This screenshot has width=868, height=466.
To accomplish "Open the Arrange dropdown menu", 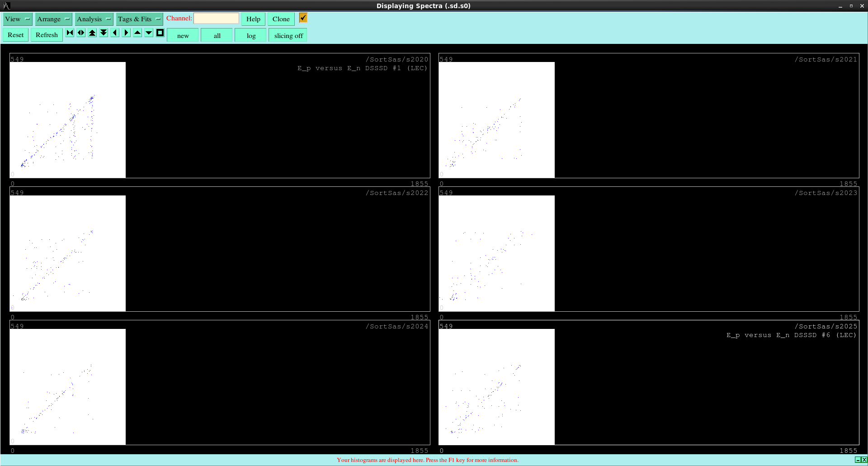I will click(x=53, y=19).
